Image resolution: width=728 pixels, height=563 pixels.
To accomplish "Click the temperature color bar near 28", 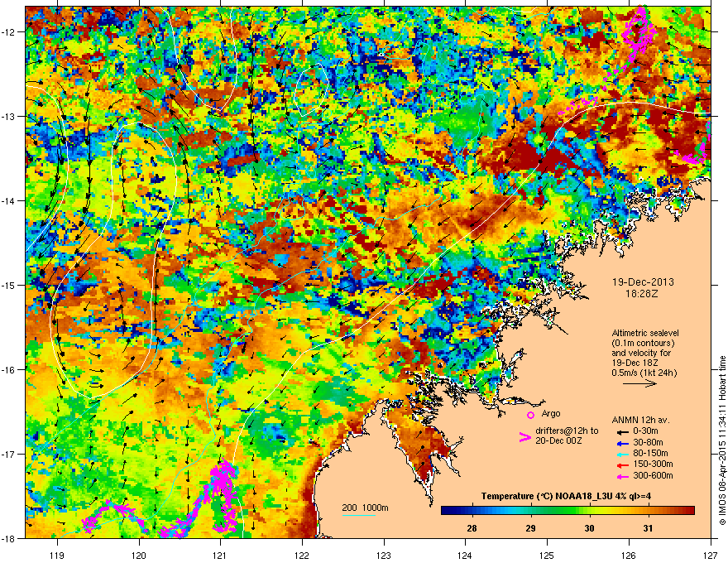I will point(472,511).
